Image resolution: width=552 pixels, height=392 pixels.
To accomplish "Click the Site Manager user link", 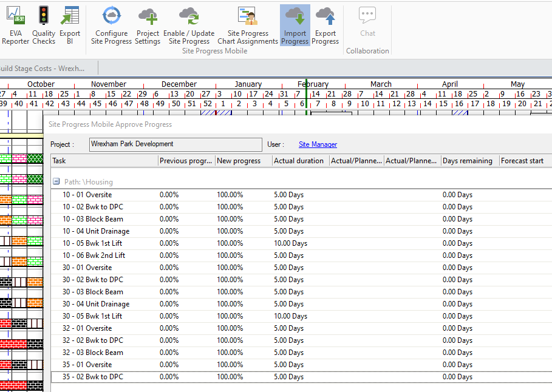I will (x=318, y=144).
